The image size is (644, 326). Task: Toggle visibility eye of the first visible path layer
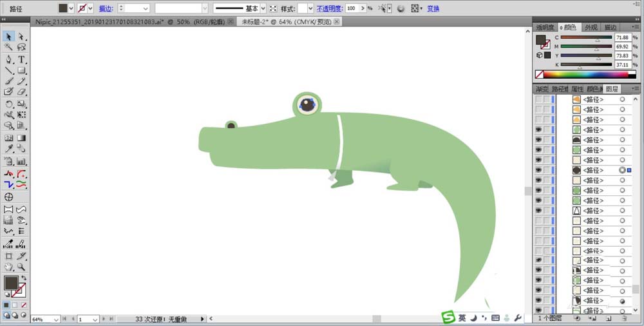[539, 129]
